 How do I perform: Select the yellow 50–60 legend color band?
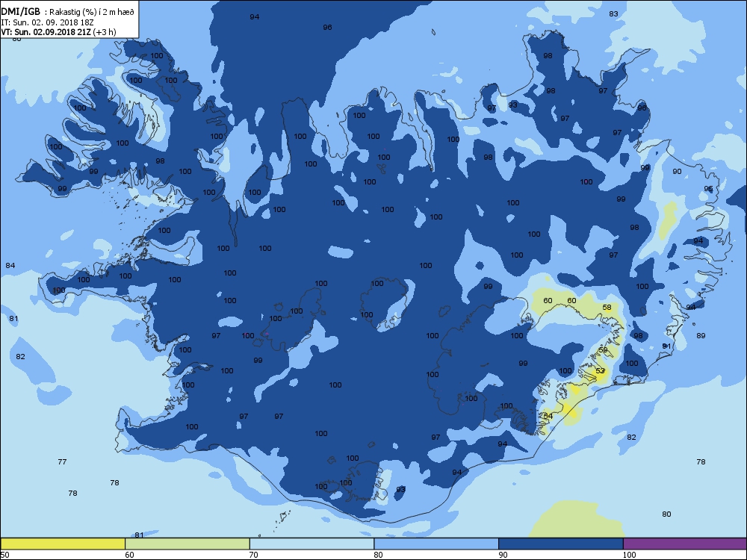[x=63, y=544]
